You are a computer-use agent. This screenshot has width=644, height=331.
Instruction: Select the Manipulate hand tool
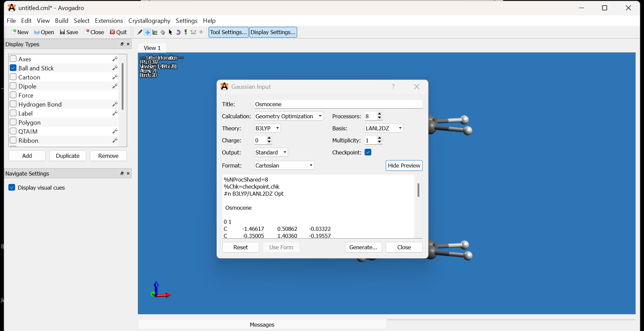[x=163, y=32]
